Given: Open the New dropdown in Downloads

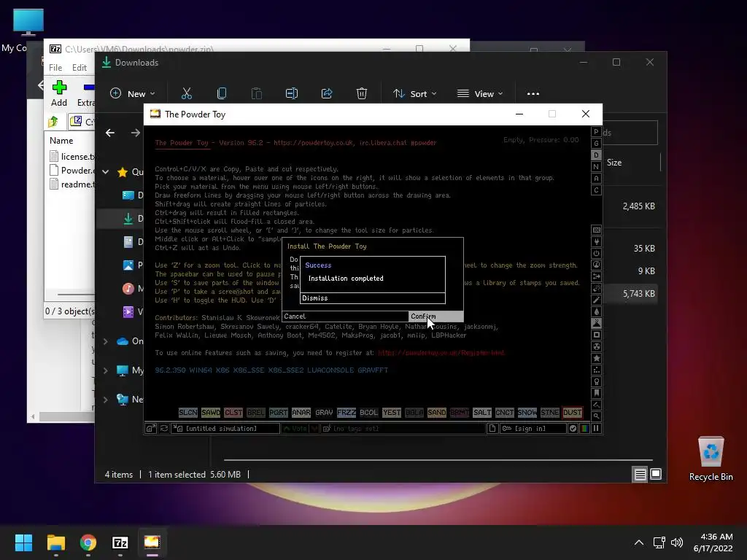Looking at the screenshot, I should (133, 94).
